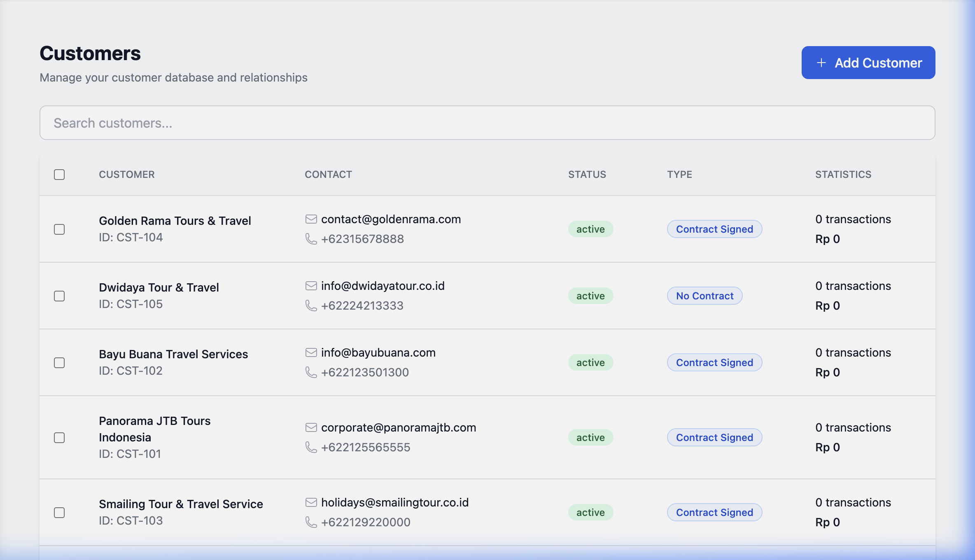The image size is (975, 560).
Task: Click the STATISTICS column header
Action: [843, 175]
